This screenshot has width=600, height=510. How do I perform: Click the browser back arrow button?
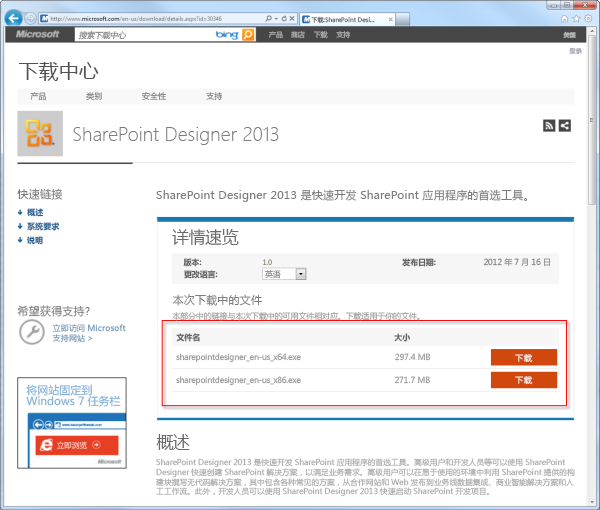pyautogui.click(x=14, y=18)
